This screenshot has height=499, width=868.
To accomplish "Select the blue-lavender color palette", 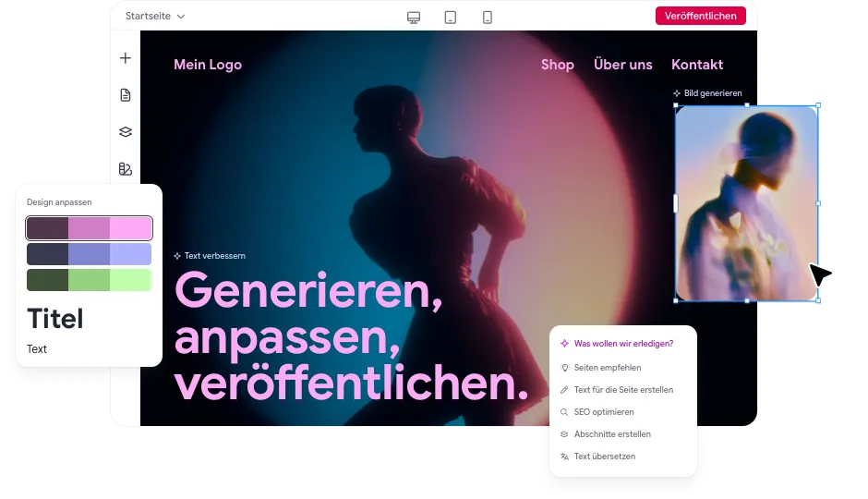I will [x=90, y=254].
